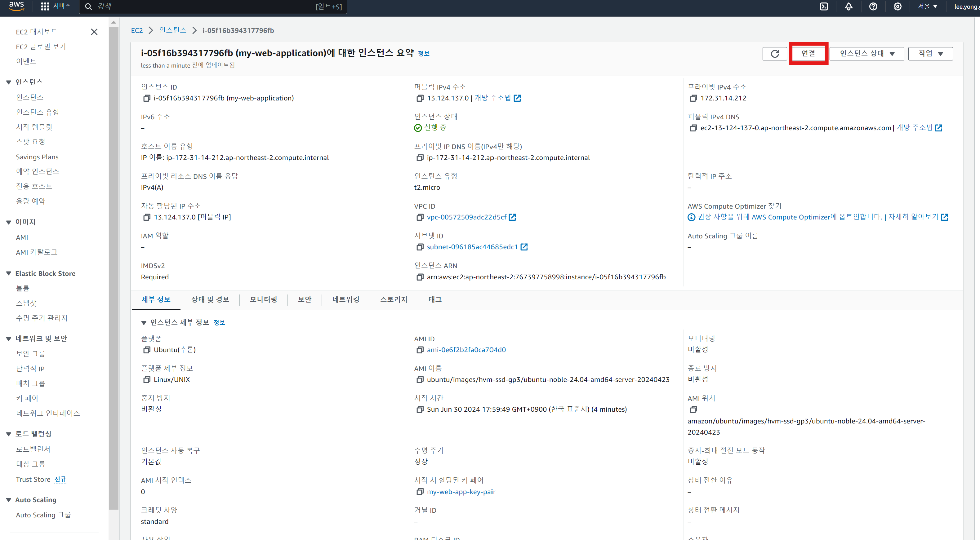The width and height of the screenshot is (980, 540).
Task: Collapse the 인스턴스 세부 정보 section
Action: click(143, 323)
